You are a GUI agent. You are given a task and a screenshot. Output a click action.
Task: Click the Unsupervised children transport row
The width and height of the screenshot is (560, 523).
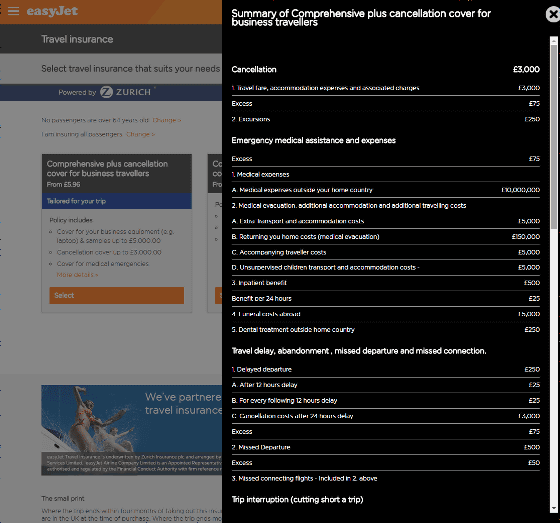point(386,268)
